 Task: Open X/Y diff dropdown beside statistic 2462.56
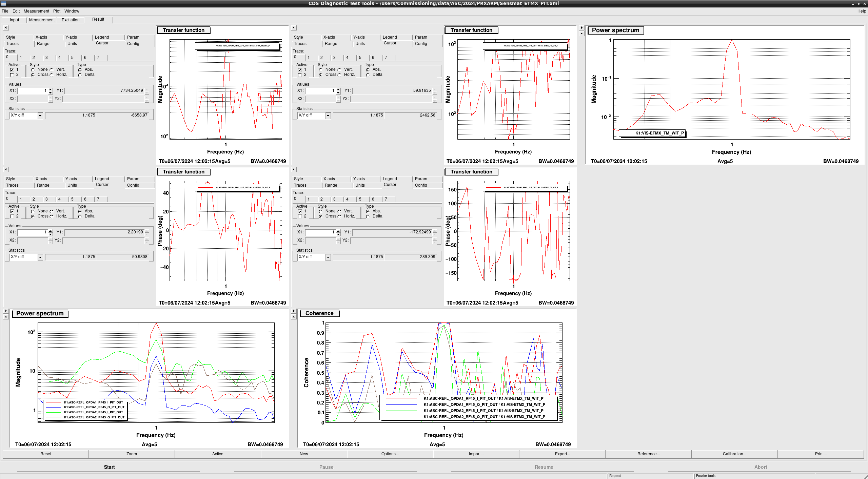(x=328, y=116)
